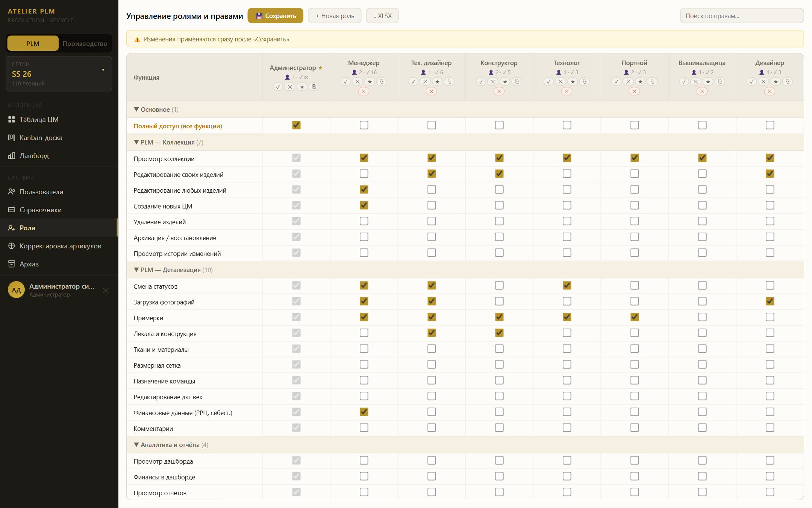Click star icon under Тех. дизайнер

click(x=437, y=82)
